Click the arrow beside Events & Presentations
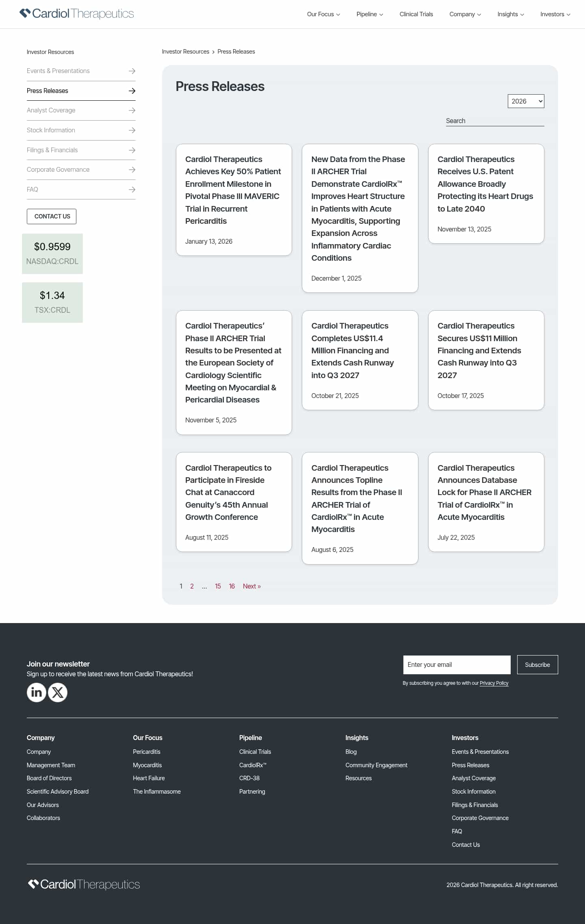 [132, 71]
